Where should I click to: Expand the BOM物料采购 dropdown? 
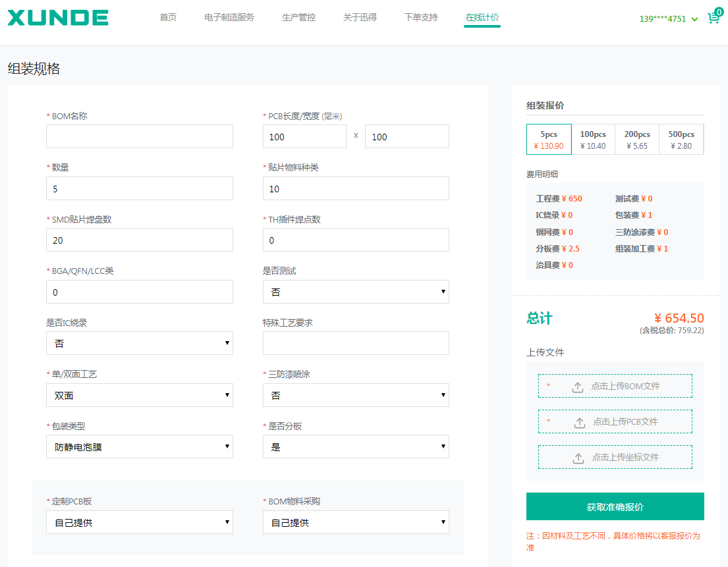tap(356, 522)
